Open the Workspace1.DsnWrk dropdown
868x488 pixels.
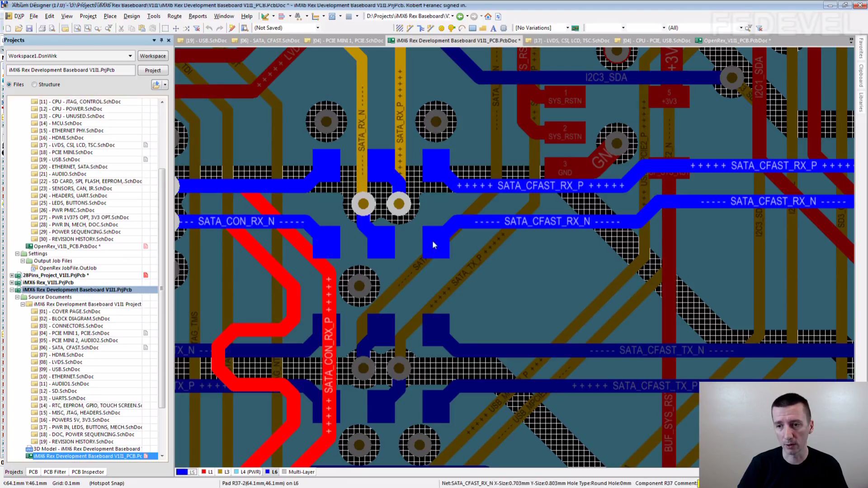130,56
